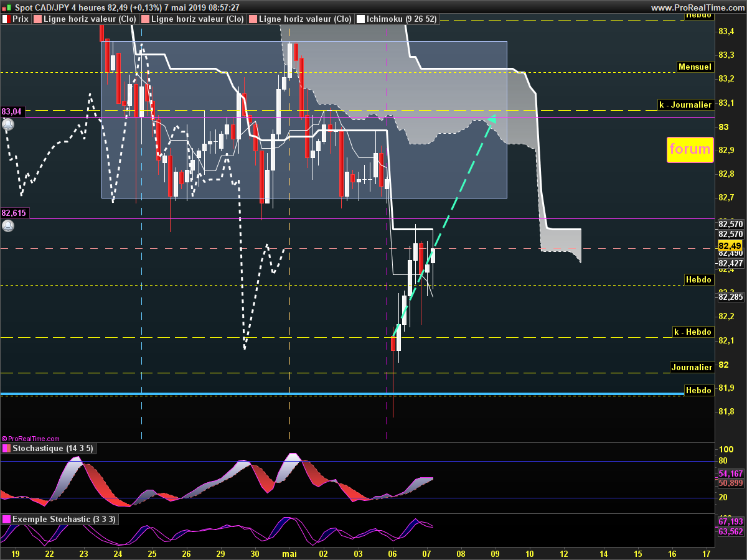Click the 67,193 stochastic value tag
This screenshot has width=747, height=560.
[730, 521]
